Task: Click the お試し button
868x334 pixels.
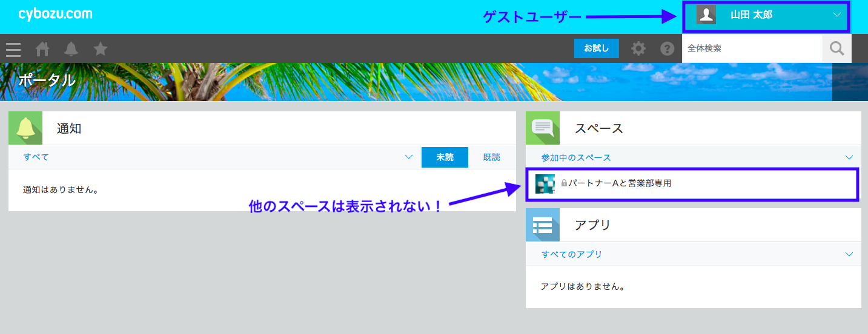Action: coord(597,48)
